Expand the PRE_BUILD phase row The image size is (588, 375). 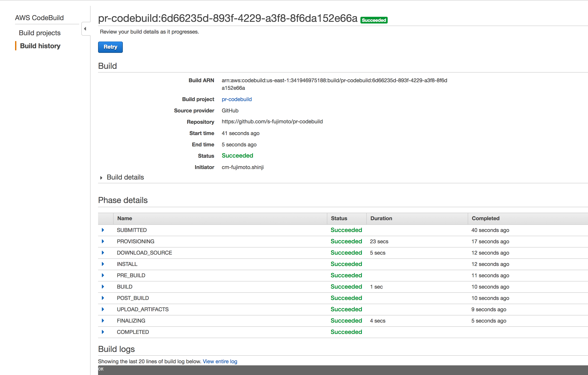pyautogui.click(x=103, y=275)
